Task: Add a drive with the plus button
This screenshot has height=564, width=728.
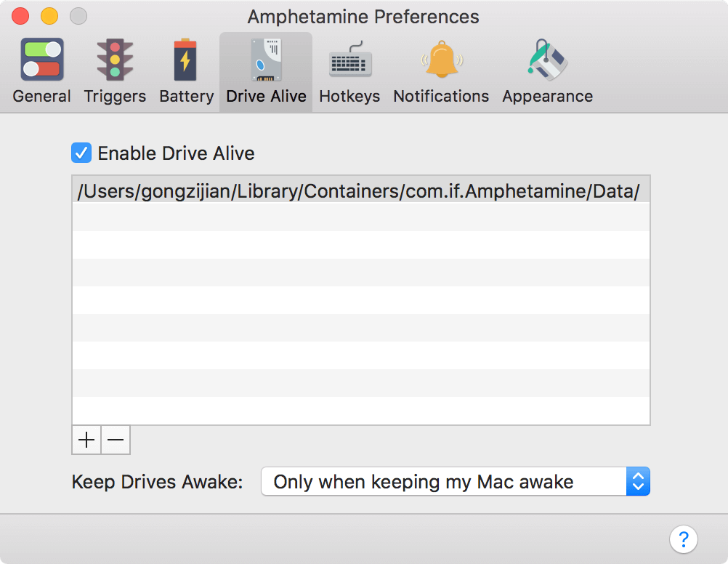Action: [x=86, y=440]
